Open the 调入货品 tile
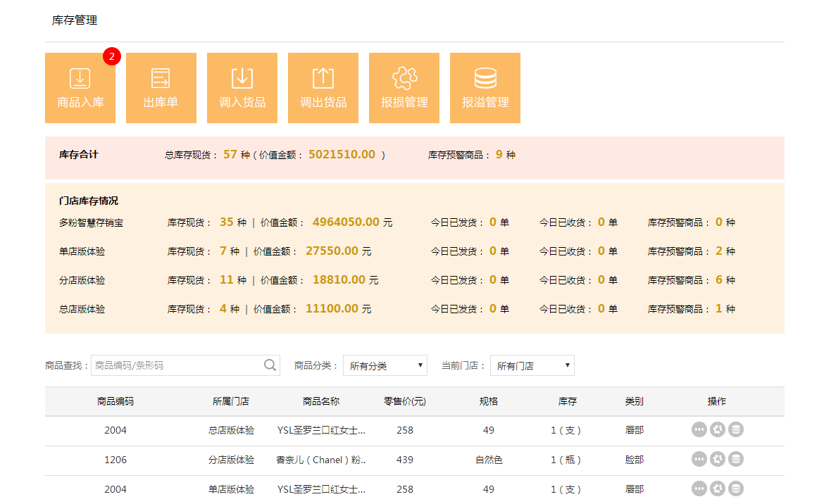This screenshot has height=504, width=831. 242,88
